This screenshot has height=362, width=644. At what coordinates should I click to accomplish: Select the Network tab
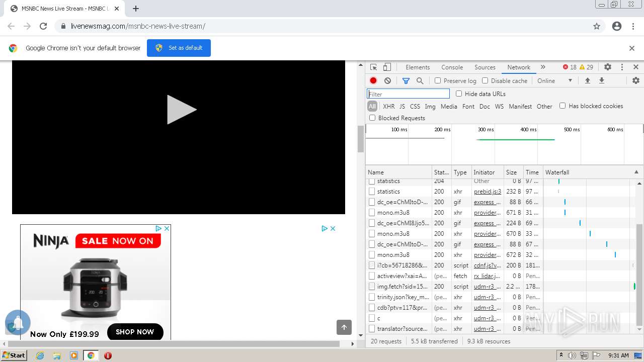pyautogui.click(x=519, y=67)
